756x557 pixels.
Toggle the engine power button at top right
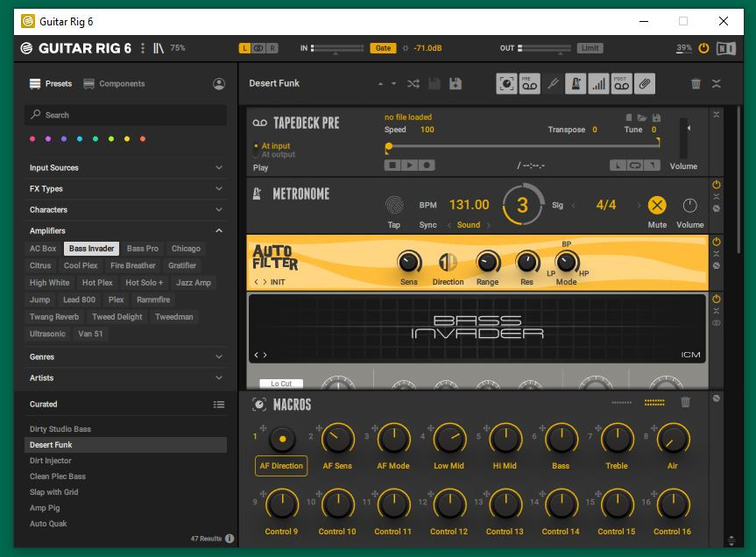pos(704,48)
